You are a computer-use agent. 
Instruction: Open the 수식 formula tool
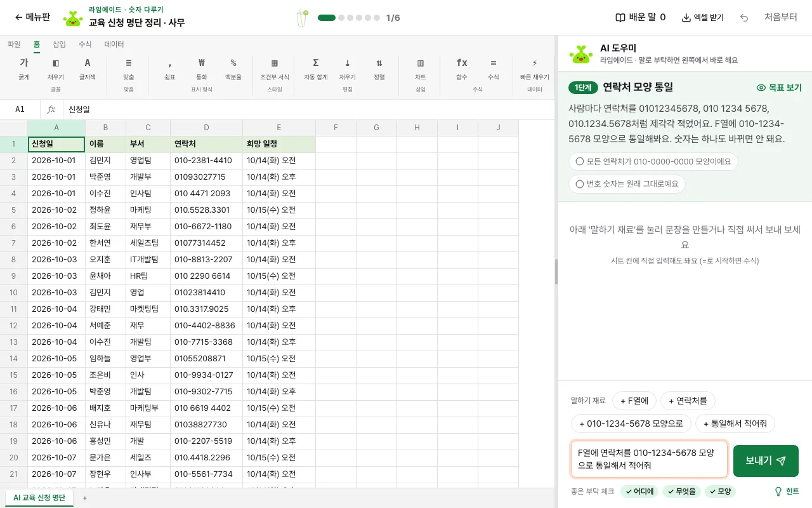pyautogui.click(x=494, y=69)
